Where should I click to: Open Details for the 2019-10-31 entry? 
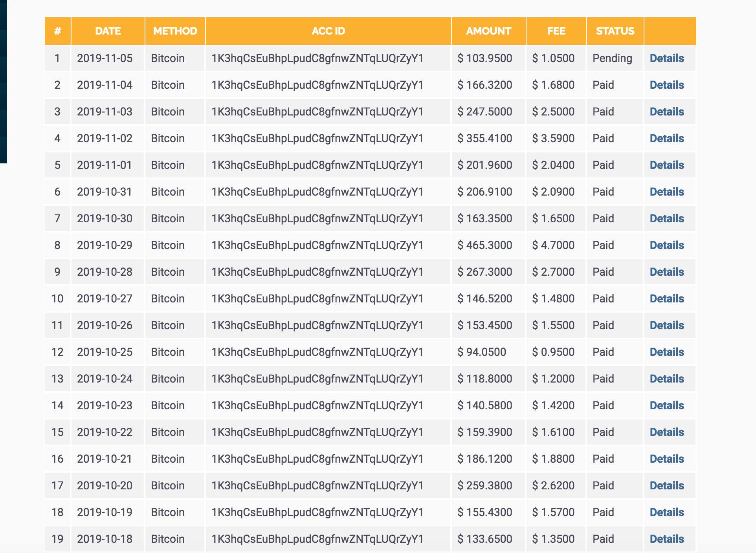coord(666,192)
